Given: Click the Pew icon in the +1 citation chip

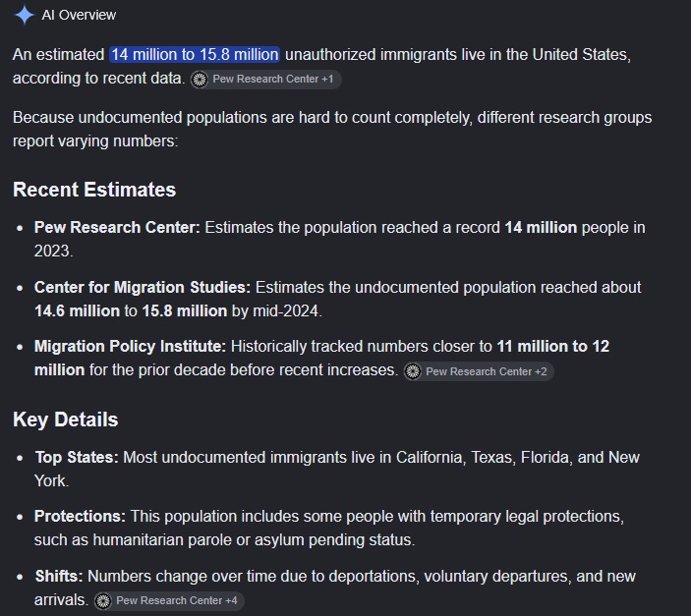Looking at the screenshot, I should (x=200, y=80).
